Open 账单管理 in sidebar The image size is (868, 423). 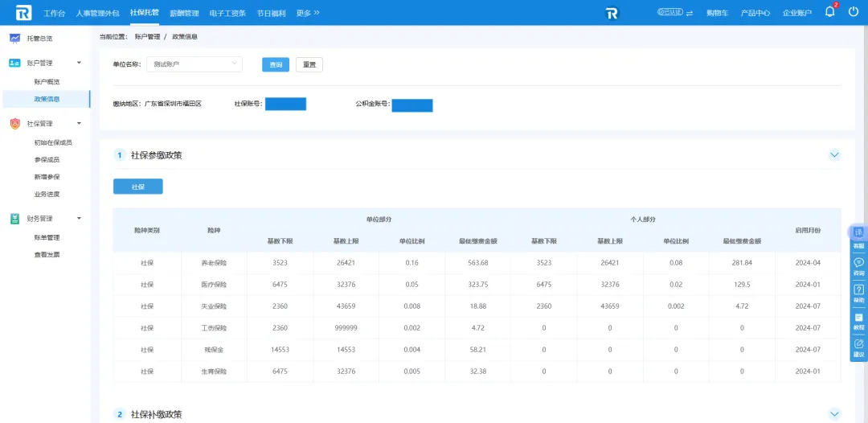pyautogui.click(x=47, y=237)
